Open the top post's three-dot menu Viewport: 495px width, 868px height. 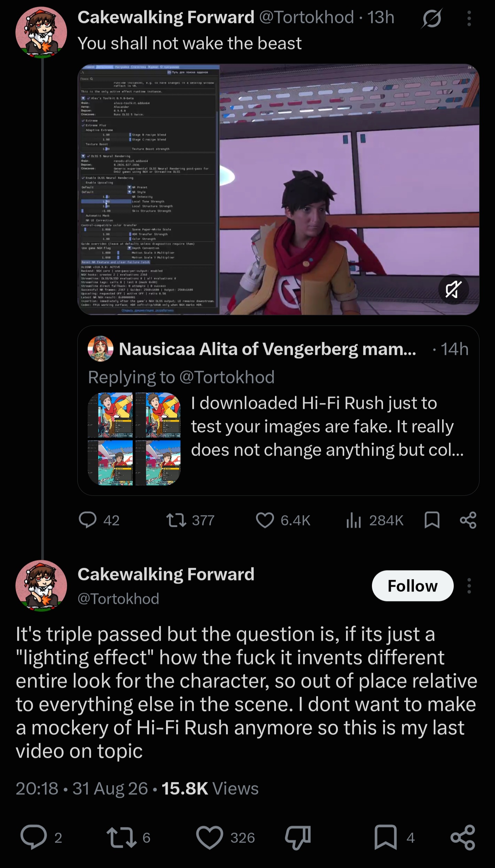click(469, 18)
